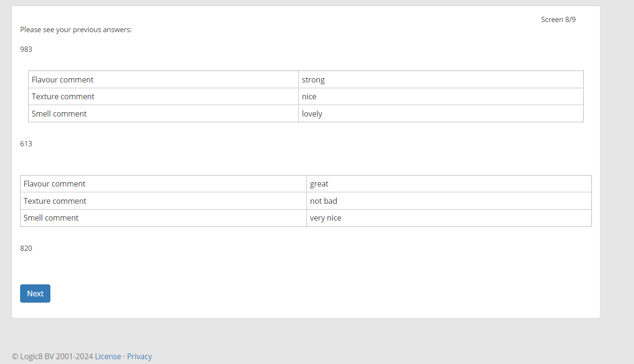Viewport: 634px width, 364px height.
Task: Click Smell comment label in sample 613 table
Action: [x=51, y=218]
